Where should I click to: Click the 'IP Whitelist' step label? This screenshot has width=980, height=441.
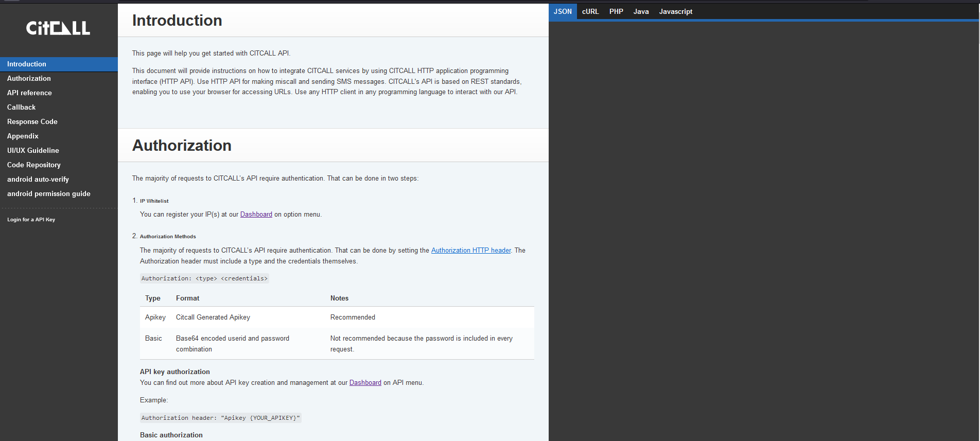point(154,201)
